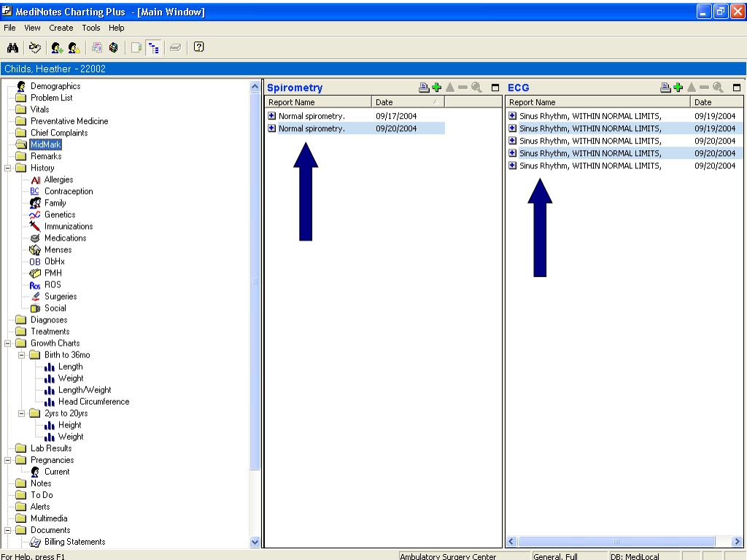Viewport: 747px width, 560px height.
Task: Click the ECG list left scroll arrow
Action: pos(511,542)
